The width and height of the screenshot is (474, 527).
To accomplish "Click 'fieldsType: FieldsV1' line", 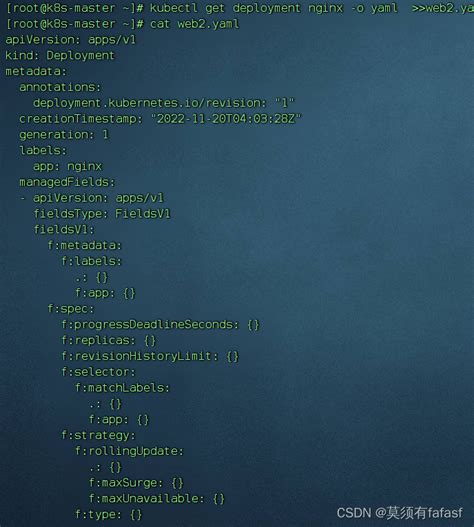I will (x=102, y=213).
